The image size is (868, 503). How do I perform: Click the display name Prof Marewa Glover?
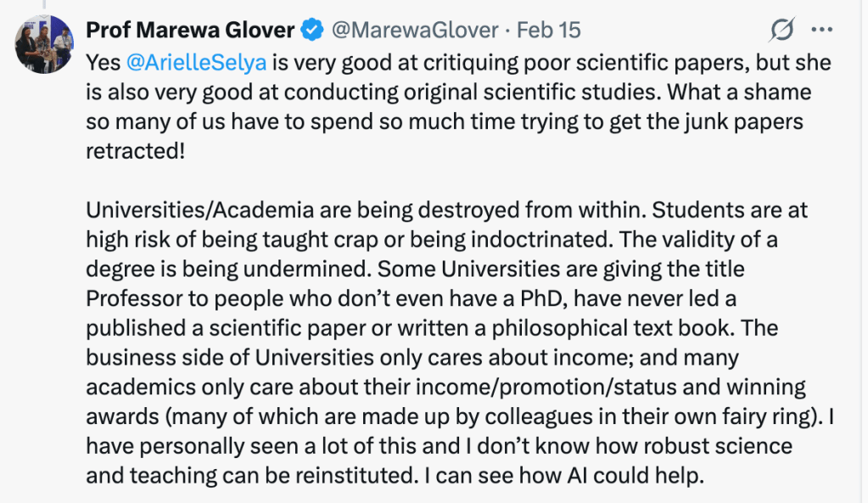click(189, 31)
